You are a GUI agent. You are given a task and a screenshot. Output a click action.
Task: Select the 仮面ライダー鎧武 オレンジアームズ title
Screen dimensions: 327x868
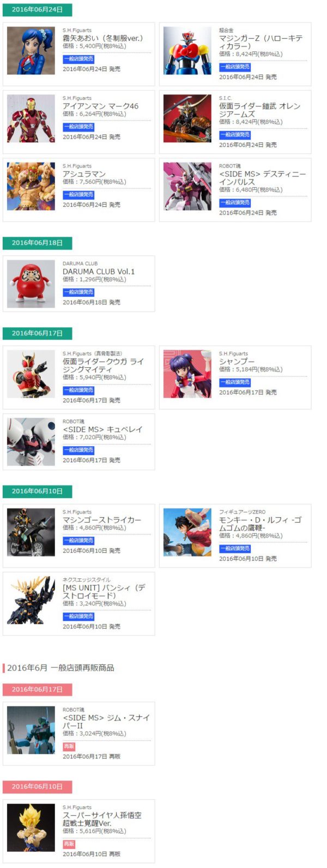(x=259, y=110)
